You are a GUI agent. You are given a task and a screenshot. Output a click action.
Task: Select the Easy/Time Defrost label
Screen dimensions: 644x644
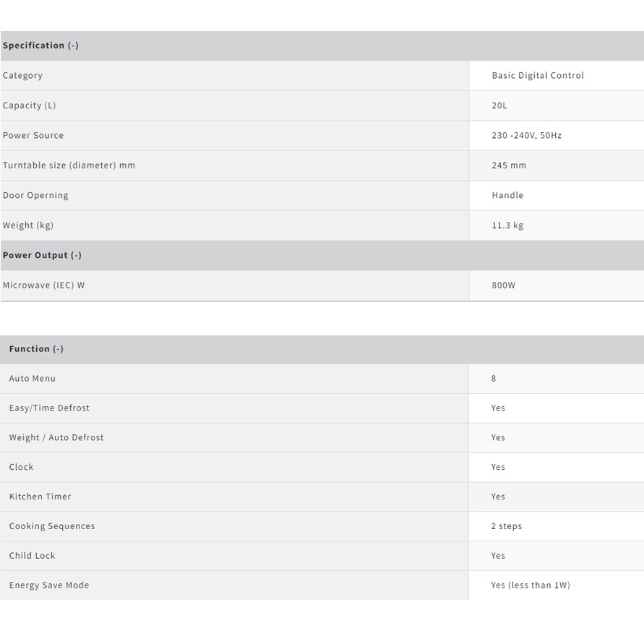coord(49,408)
